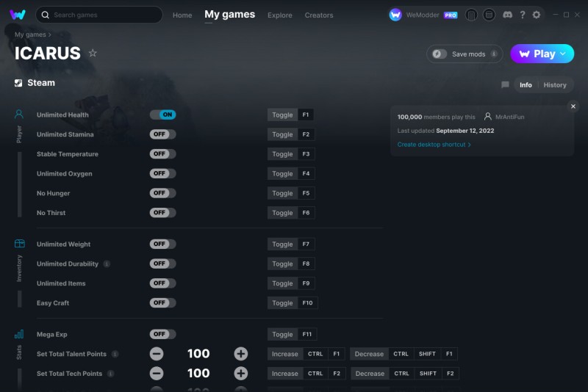Decrease Total Talent Points with minus
The height and width of the screenshot is (392, 588).
coord(157,354)
